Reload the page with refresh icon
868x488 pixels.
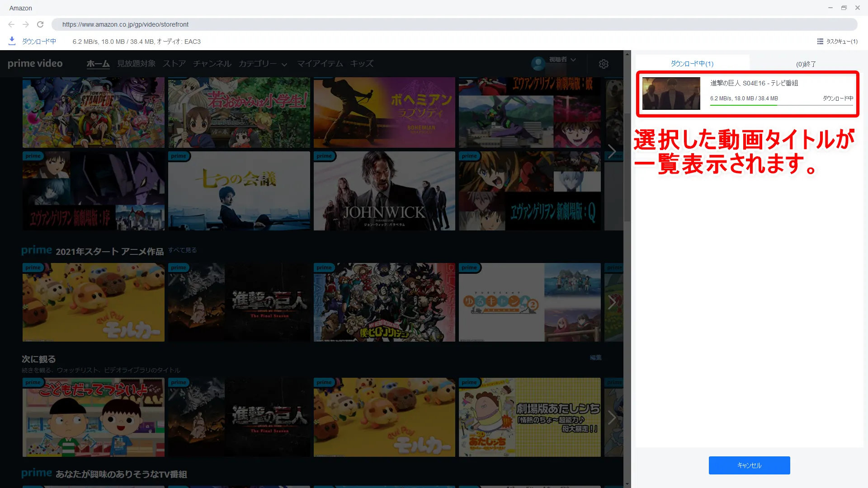[x=40, y=24]
